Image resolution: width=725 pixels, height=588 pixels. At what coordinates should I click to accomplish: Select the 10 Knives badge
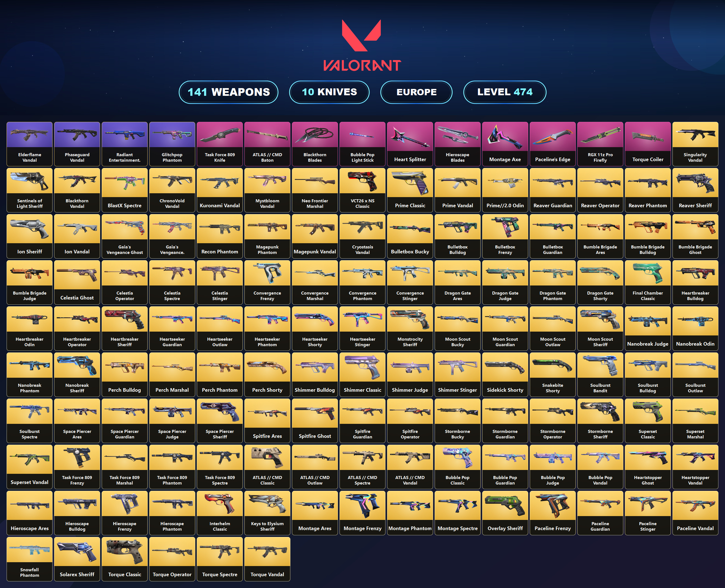[x=329, y=92]
